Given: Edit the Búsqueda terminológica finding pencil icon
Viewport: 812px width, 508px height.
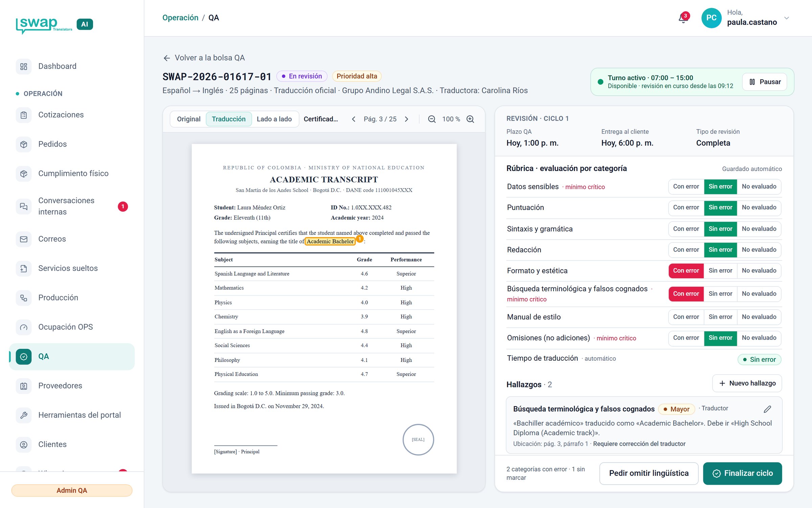Looking at the screenshot, I should (x=767, y=409).
